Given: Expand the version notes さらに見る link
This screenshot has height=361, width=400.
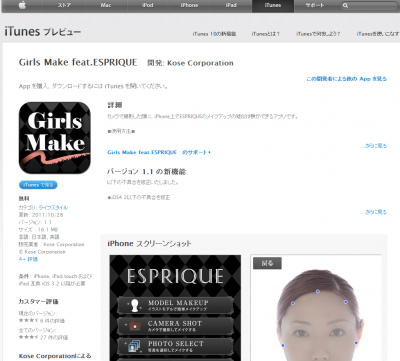Looking at the screenshot, I should point(374,212).
